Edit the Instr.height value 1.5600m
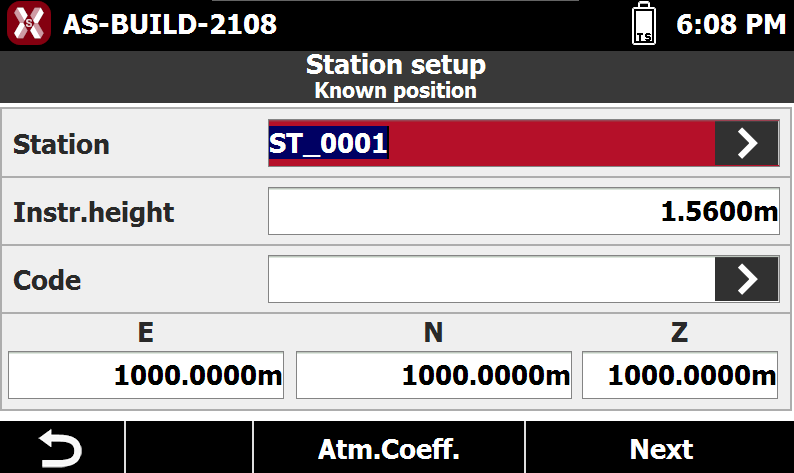Image resolution: width=794 pixels, height=473 pixels. tap(524, 211)
